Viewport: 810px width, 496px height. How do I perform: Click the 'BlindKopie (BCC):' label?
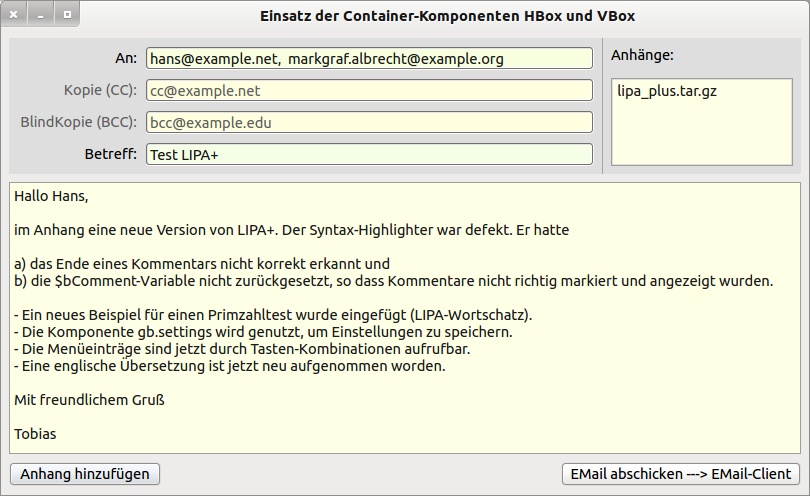click(x=78, y=122)
